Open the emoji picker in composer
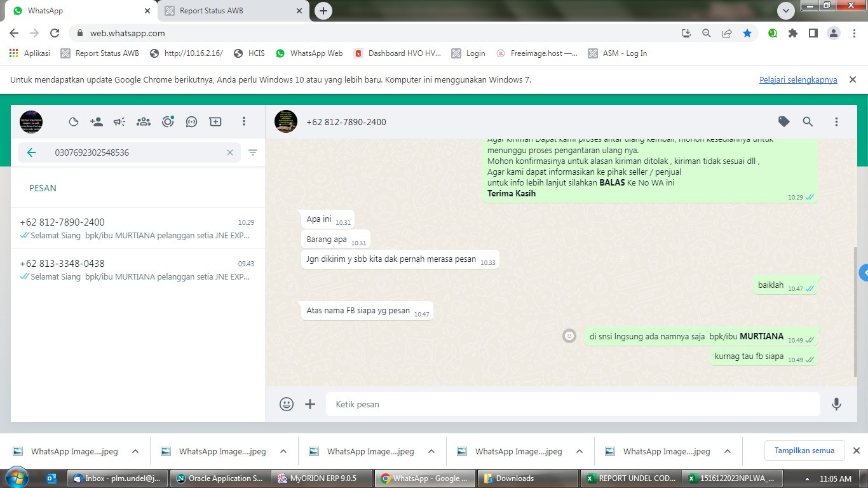Image resolution: width=868 pixels, height=488 pixels. (x=287, y=404)
